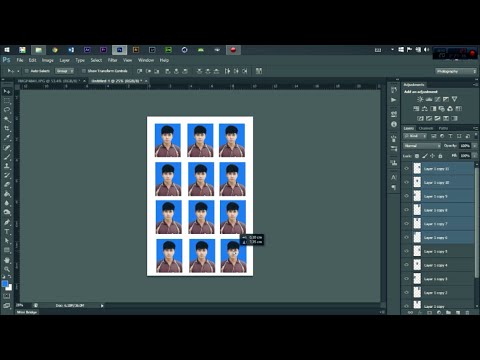Add a Brightness/Contrast adjustment
This screenshot has height=360, width=480.
click(x=420, y=99)
